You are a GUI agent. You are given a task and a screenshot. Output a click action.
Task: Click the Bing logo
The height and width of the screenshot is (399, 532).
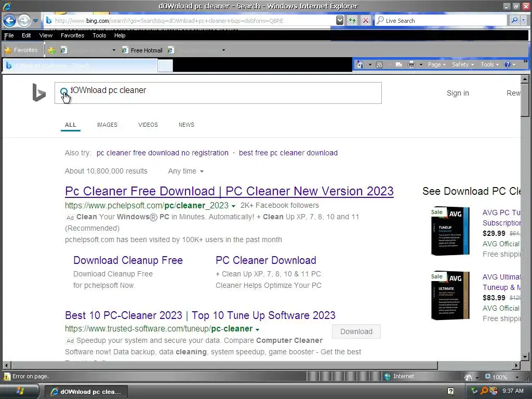38,92
